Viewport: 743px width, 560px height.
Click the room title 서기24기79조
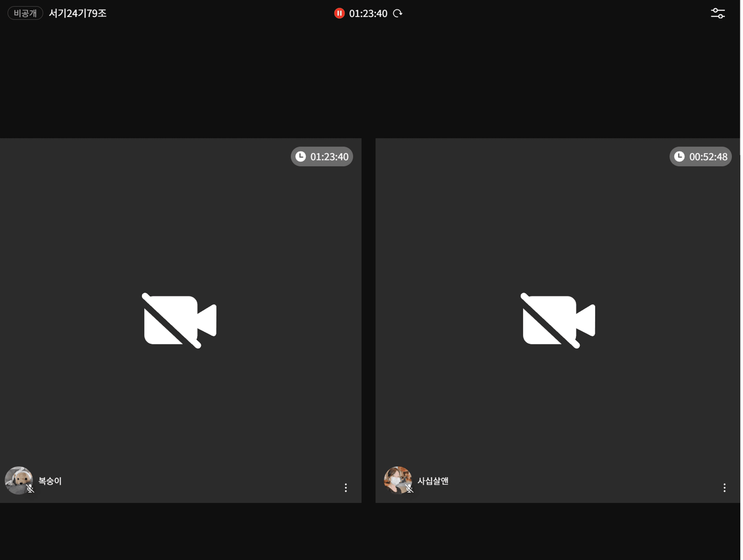coord(78,13)
